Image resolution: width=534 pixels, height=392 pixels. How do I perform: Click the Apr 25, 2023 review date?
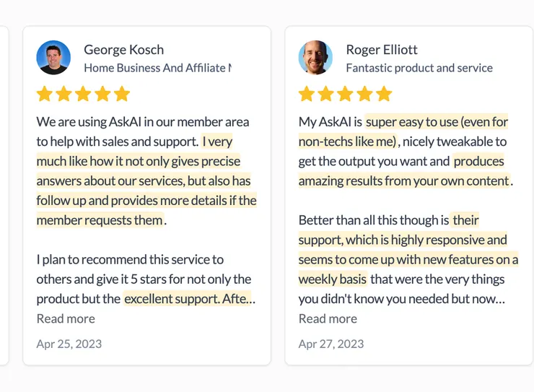pyautogui.click(x=69, y=344)
